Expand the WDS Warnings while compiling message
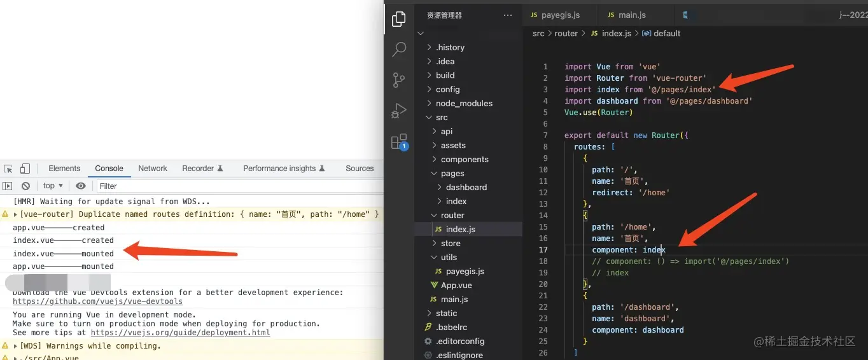Image resolution: width=868 pixels, height=360 pixels. tap(16, 346)
